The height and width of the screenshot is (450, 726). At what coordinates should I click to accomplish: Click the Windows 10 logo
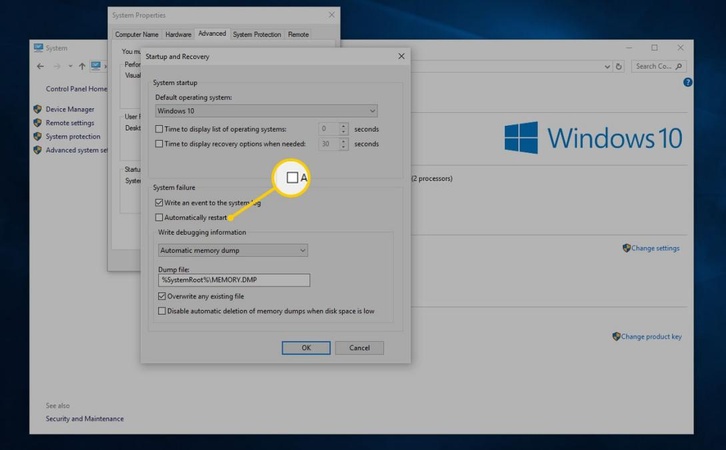point(593,138)
